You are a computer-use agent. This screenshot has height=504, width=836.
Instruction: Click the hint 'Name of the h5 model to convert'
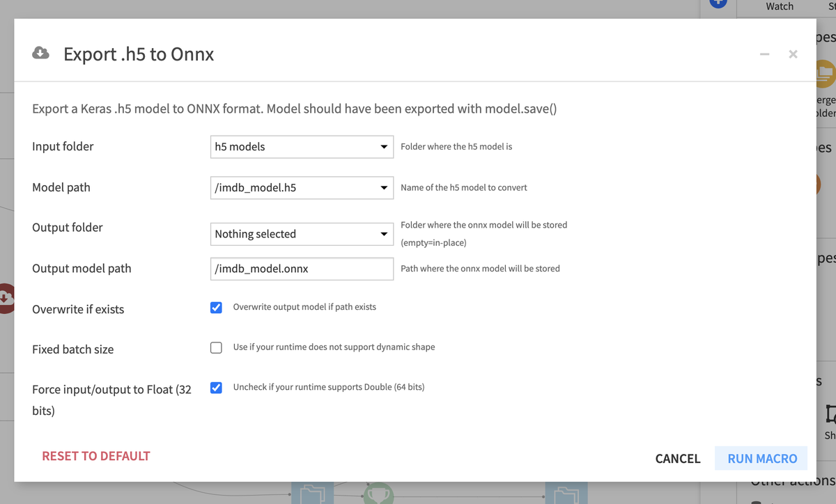[x=464, y=187]
